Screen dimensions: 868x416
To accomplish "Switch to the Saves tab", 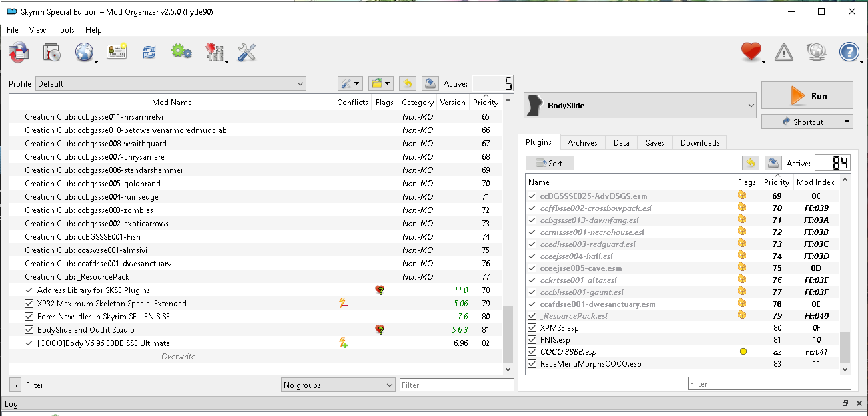I will click(x=655, y=143).
